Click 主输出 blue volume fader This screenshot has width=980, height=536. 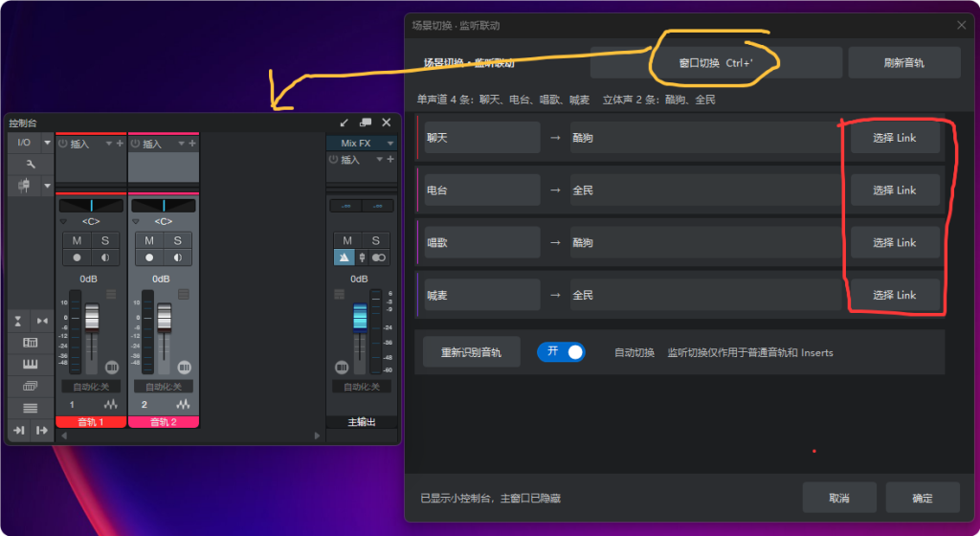pyautogui.click(x=360, y=317)
